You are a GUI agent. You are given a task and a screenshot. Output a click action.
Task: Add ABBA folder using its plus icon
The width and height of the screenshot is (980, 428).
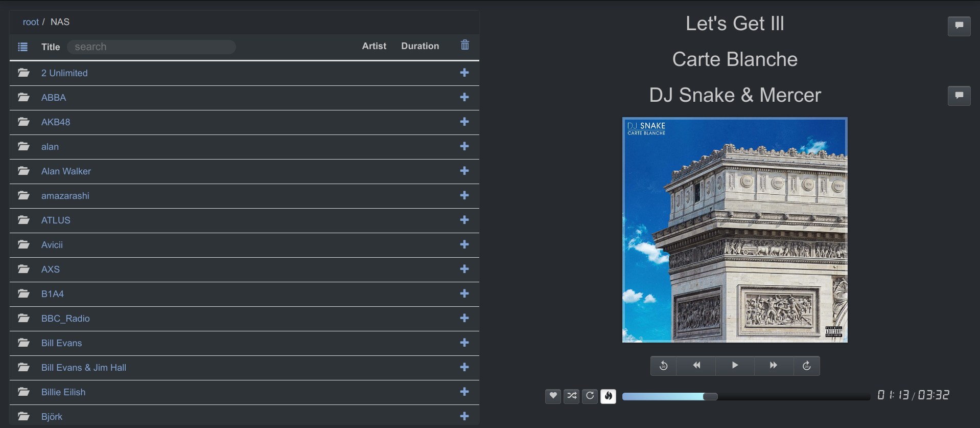pyautogui.click(x=464, y=97)
